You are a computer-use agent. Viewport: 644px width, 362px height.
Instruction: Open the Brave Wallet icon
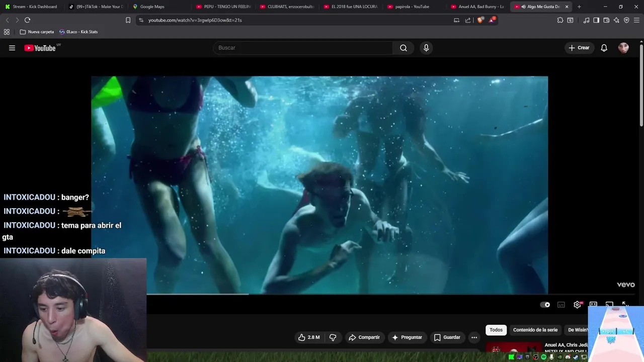(606, 20)
